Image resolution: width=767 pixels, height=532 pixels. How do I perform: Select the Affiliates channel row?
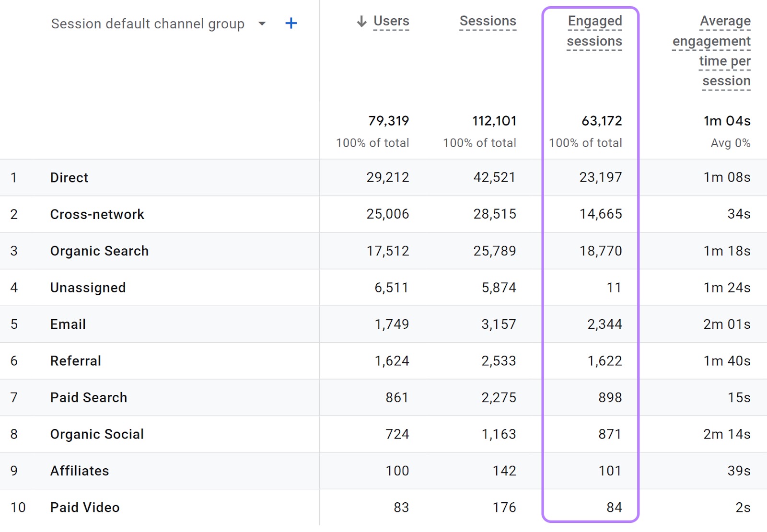coord(80,471)
